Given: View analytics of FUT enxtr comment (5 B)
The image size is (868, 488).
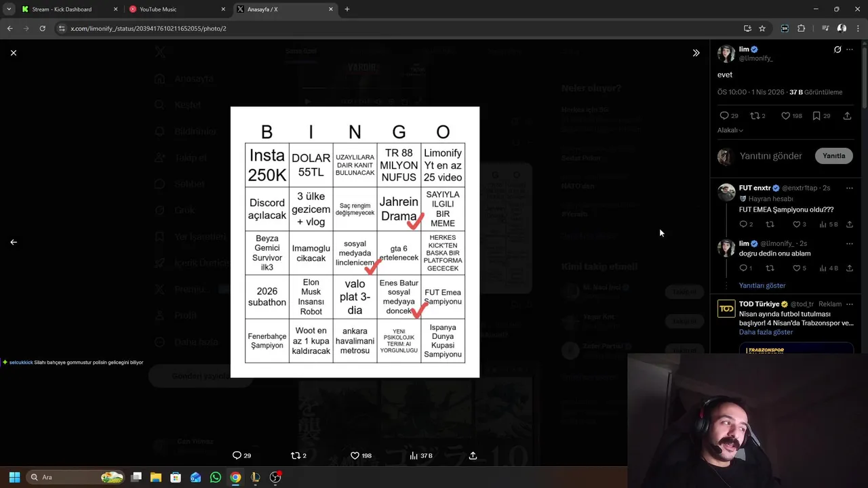Looking at the screenshot, I should [829, 224].
